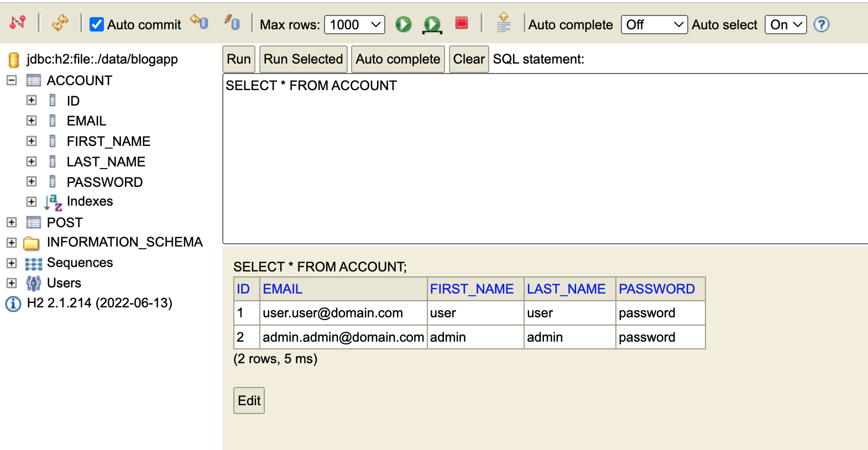Select INFORMATION_SCHEMA label in tree
This screenshot has height=450, width=868.
(x=125, y=242)
